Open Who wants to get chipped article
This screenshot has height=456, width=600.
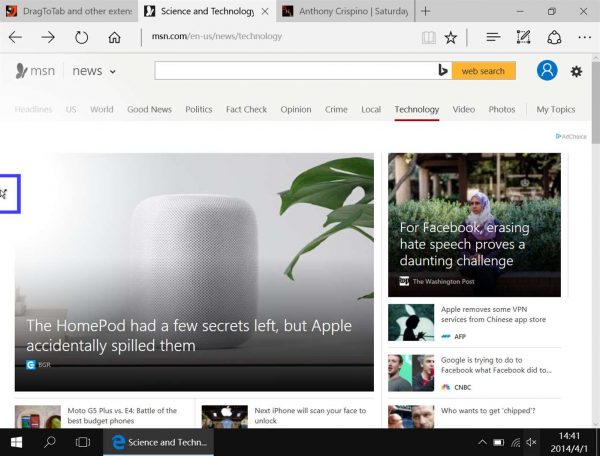(x=488, y=411)
